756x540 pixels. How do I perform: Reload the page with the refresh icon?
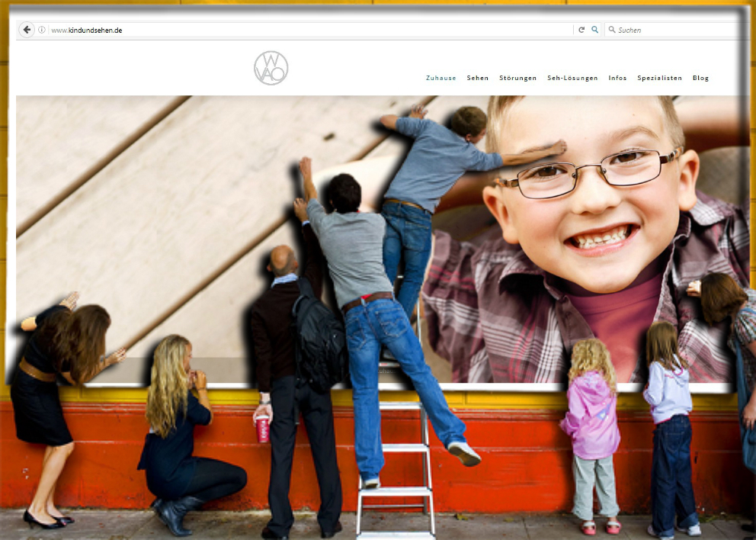(581, 30)
